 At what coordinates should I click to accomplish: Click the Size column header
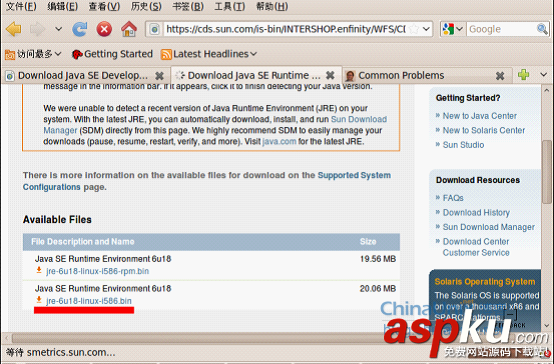click(x=368, y=242)
